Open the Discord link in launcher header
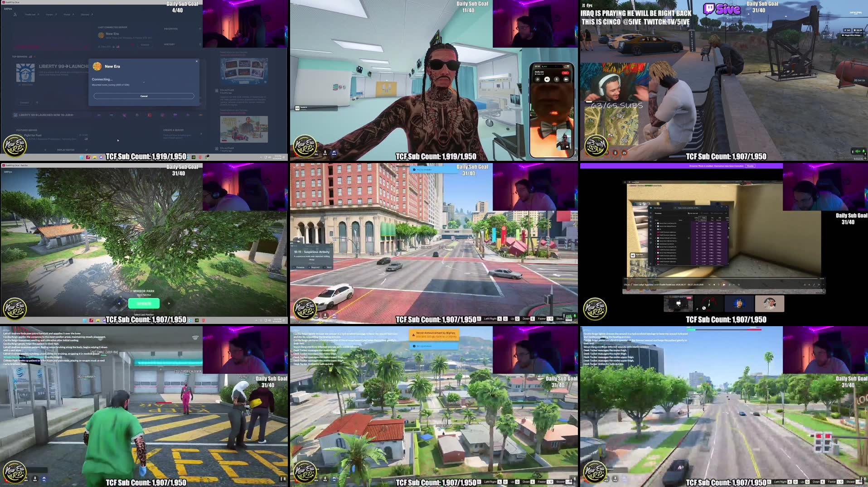 [86, 14]
